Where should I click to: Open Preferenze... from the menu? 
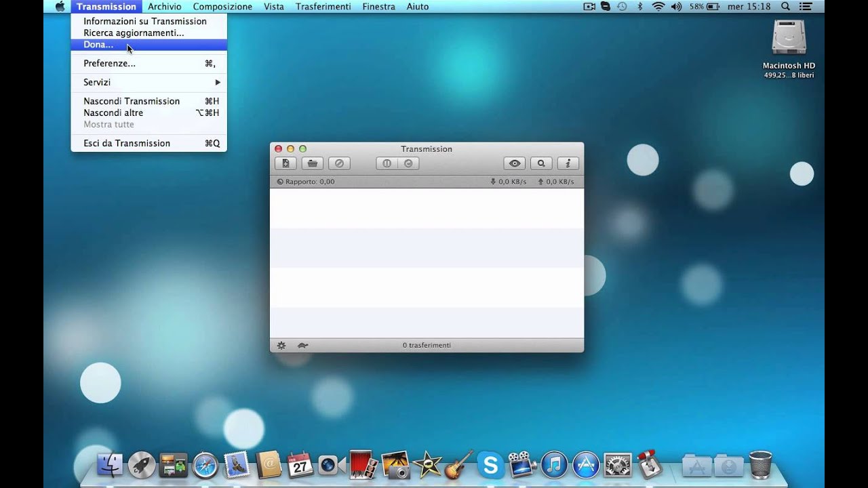point(149,63)
